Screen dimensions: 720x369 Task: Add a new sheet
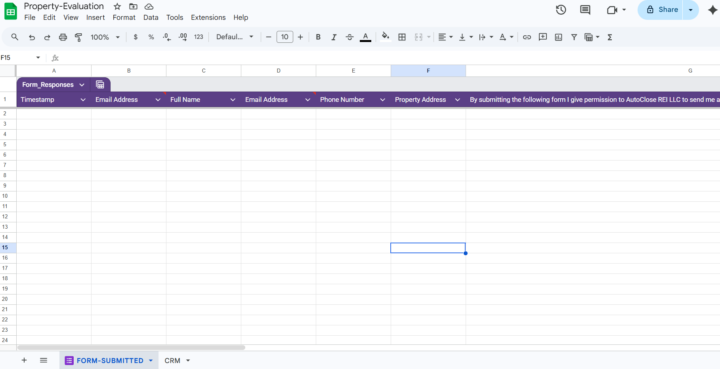tap(24, 360)
